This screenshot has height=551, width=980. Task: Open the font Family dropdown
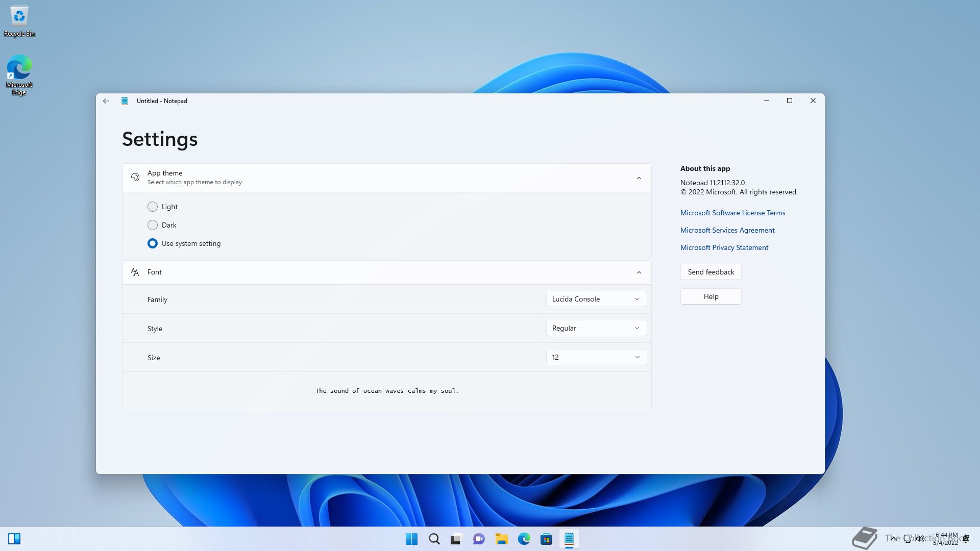pos(596,299)
